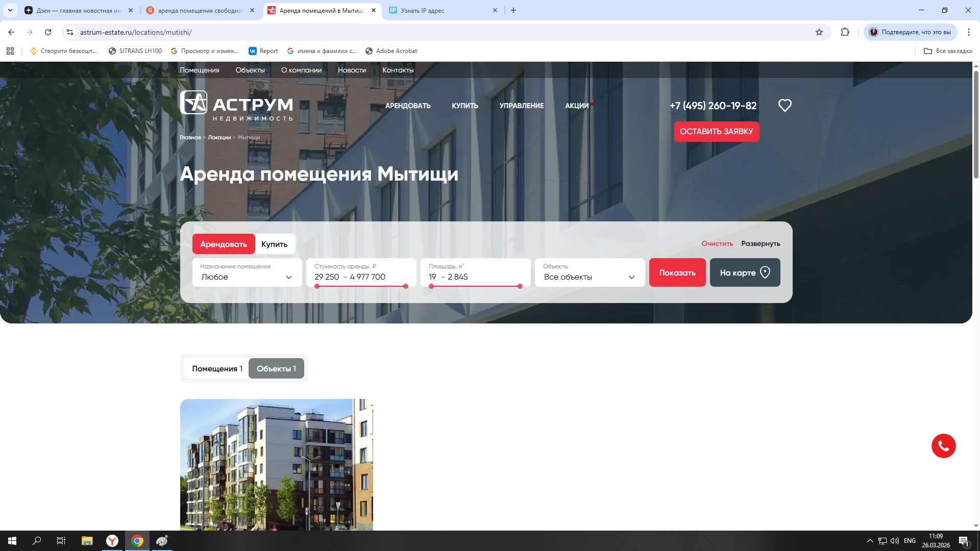The image size is (980, 551).
Task: Open the О компании menu item
Action: (x=301, y=70)
